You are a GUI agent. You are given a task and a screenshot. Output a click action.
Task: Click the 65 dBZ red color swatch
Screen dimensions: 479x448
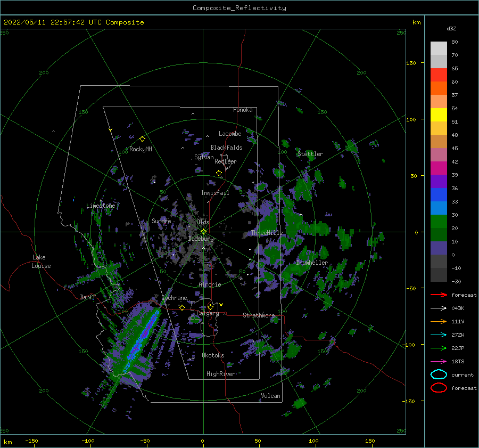(x=439, y=75)
